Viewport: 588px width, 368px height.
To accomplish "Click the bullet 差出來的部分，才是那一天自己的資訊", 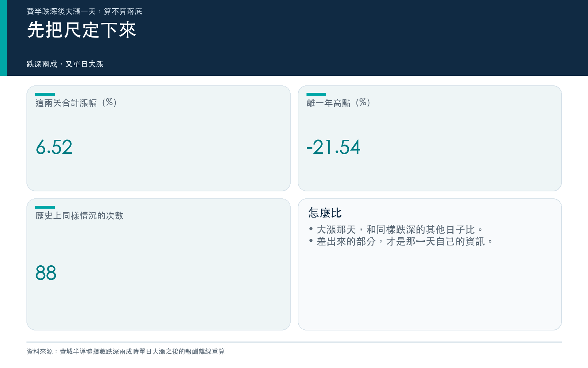I will coord(405,241).
